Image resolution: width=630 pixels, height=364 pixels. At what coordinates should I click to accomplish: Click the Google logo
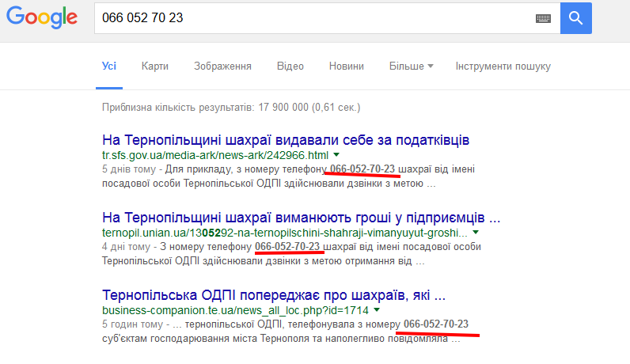pos(42,17)
